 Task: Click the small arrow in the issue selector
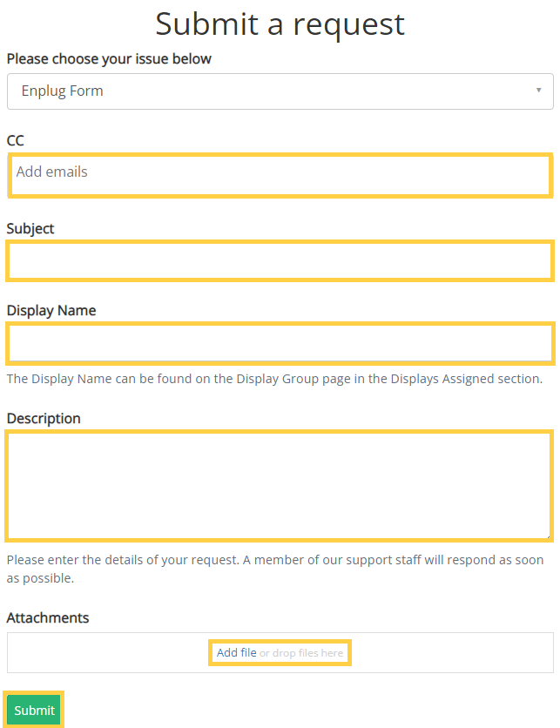coord(538,90)
